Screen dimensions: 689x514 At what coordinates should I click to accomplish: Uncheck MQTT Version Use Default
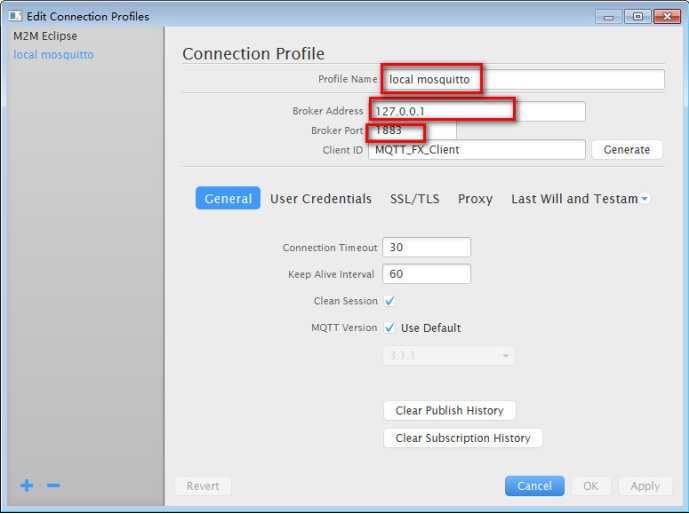[x=389, y=328]
